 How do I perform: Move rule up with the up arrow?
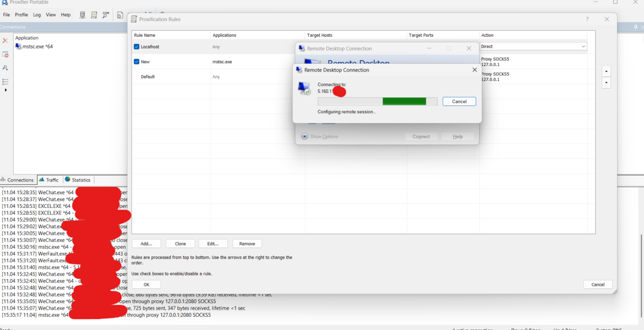606,71
